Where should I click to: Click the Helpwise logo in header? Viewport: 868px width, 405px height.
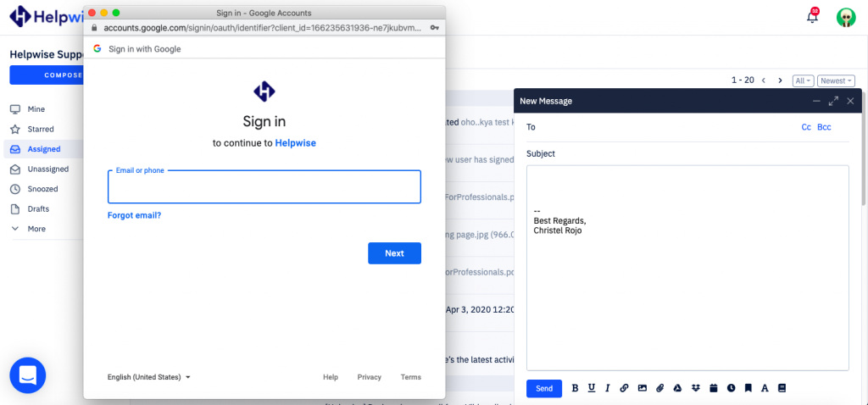click(x=46, y=17)
